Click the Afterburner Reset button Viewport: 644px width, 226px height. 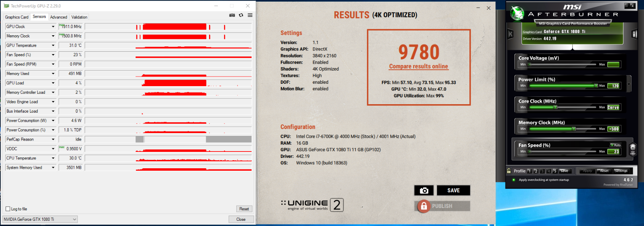pos(604,171)
